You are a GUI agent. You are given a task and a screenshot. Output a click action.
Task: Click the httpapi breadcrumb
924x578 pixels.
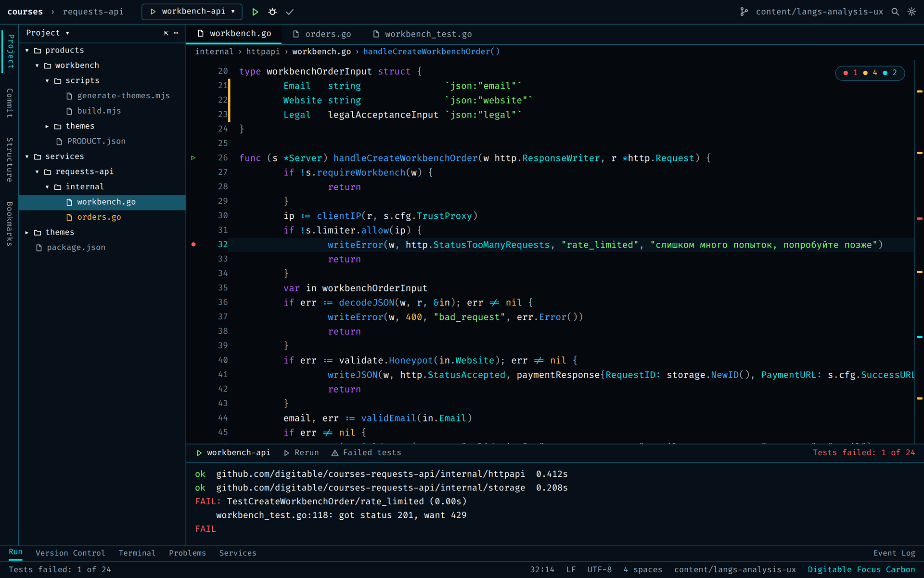pos(263,52)
